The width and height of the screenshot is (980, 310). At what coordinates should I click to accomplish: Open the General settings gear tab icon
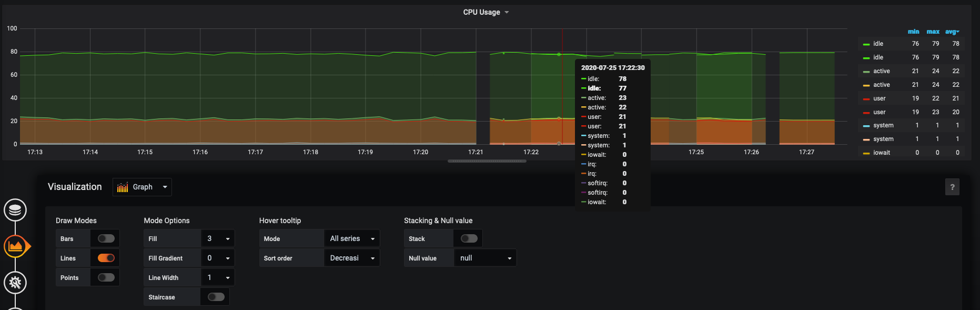tap(15, 283)
